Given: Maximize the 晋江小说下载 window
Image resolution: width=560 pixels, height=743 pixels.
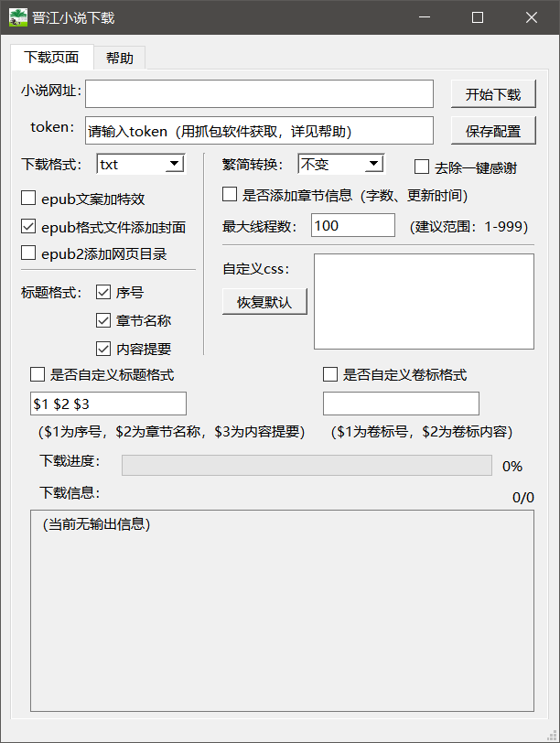Looking at the screenshot, I should (478, 17).
